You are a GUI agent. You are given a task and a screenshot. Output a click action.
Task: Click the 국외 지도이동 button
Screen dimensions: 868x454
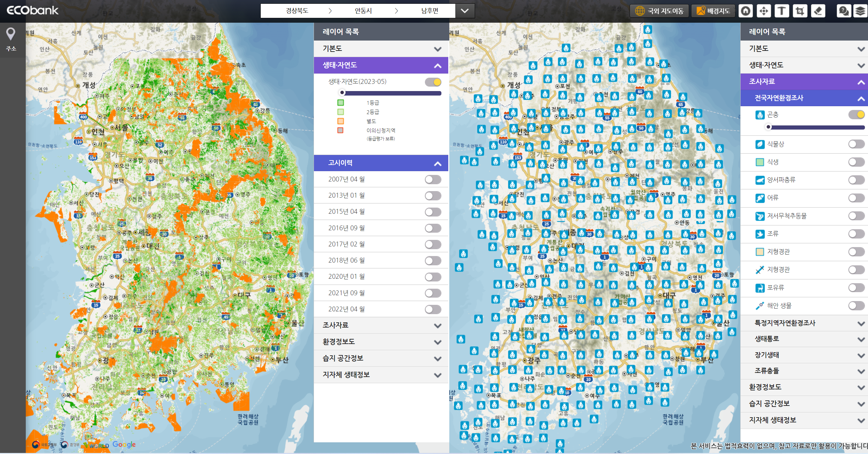tap(659, 11)
